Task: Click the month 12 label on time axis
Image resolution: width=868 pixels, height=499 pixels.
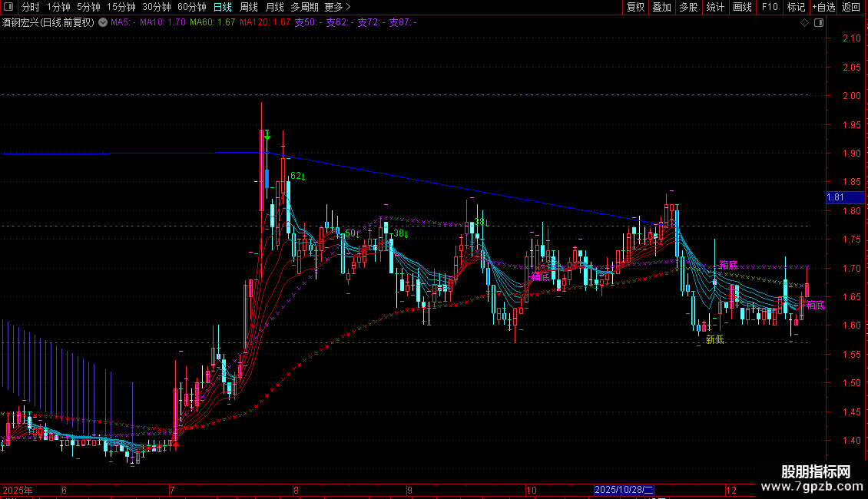Action: (x=731, y=490)
